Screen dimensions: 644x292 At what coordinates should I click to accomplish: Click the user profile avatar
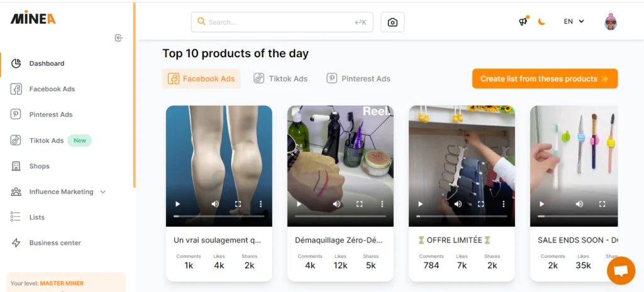(x=611, y=23)
